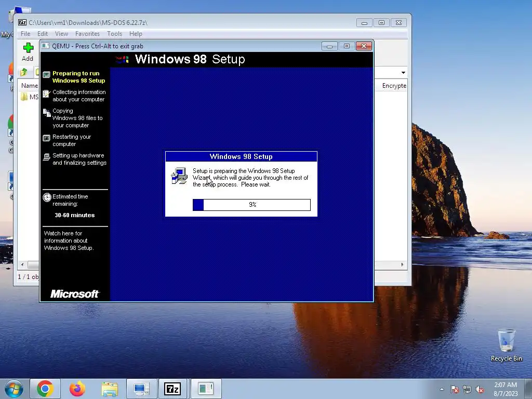532x399 pixels.
Task: Click the Setting up hardware step icon
Action: [x=46, y=157]
